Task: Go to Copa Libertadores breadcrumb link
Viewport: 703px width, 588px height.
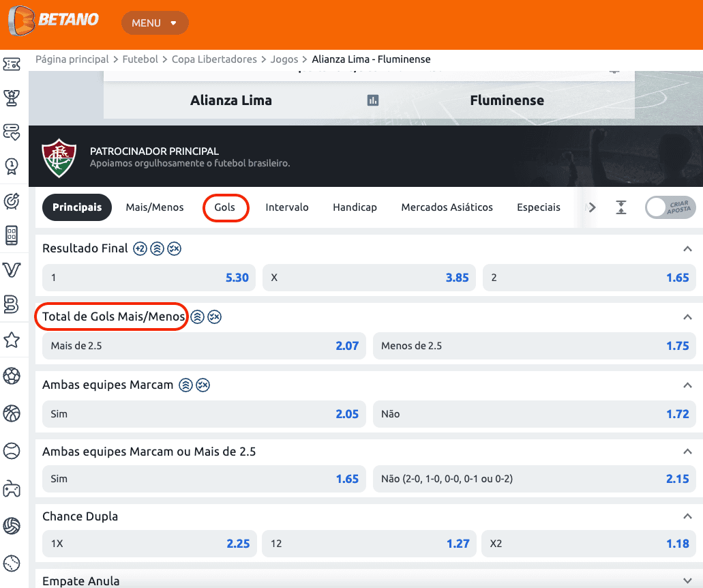Action: click(214, 59)
